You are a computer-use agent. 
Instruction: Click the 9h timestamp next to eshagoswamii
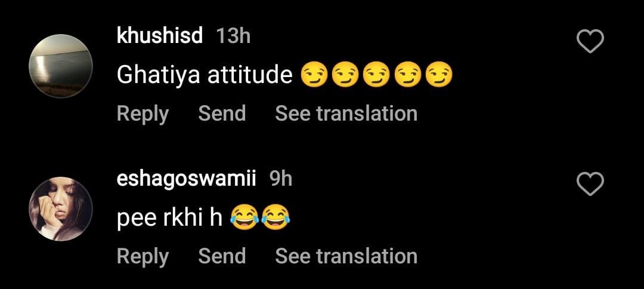point(281,178)
